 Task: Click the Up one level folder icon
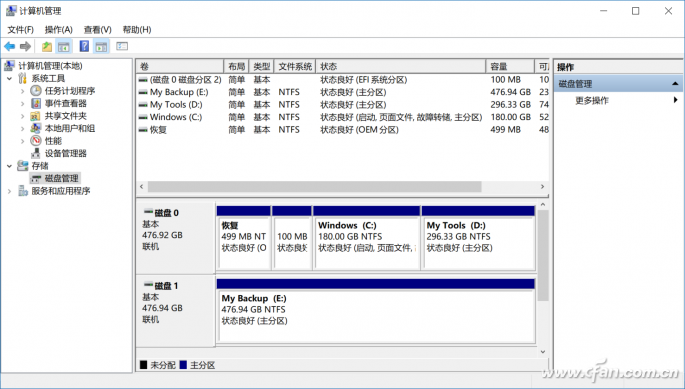click(47, 46)
